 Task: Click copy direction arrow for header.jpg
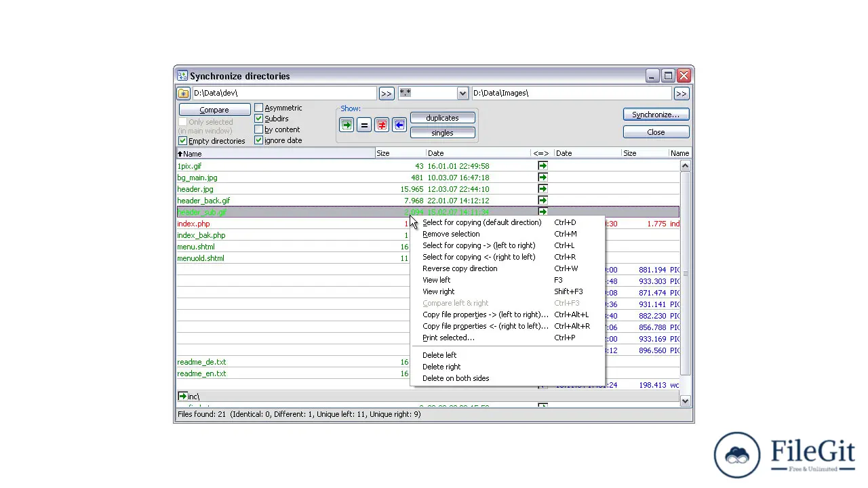pos(542,189)
